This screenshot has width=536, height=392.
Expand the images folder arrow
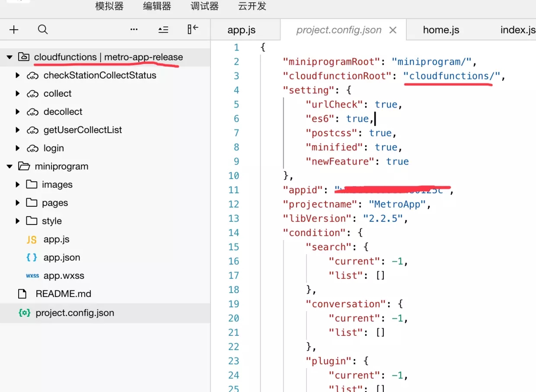17,185
